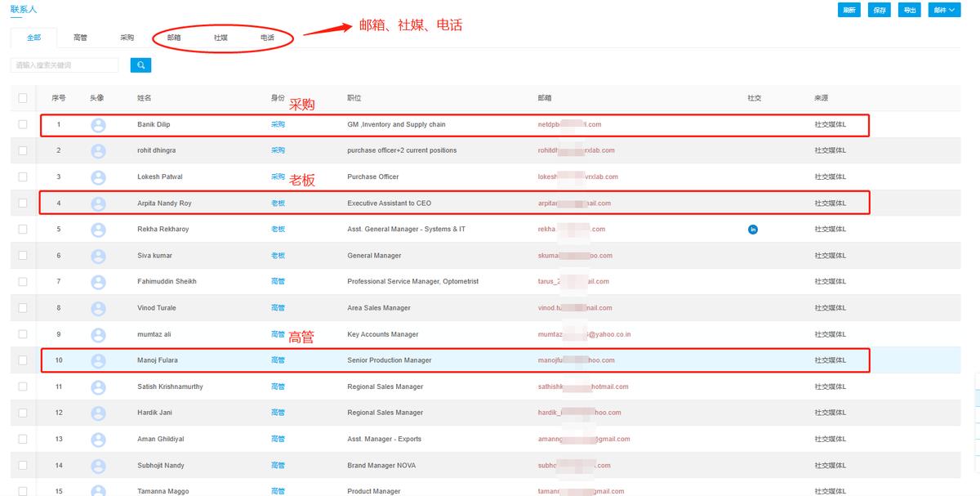This screenshot has height=496, width=980.
Task: Check the box for Rekha Rekharoy row
Action: click(x=23, y=230)
